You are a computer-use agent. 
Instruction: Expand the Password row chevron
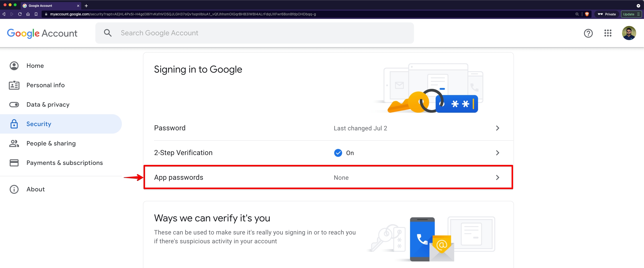pyautogui.click(x=497, y=128)
